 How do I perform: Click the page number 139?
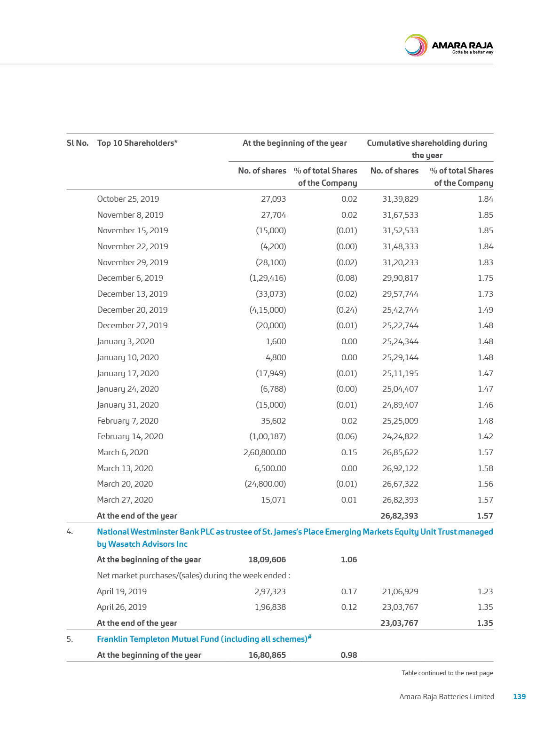[x=519, y=696]
